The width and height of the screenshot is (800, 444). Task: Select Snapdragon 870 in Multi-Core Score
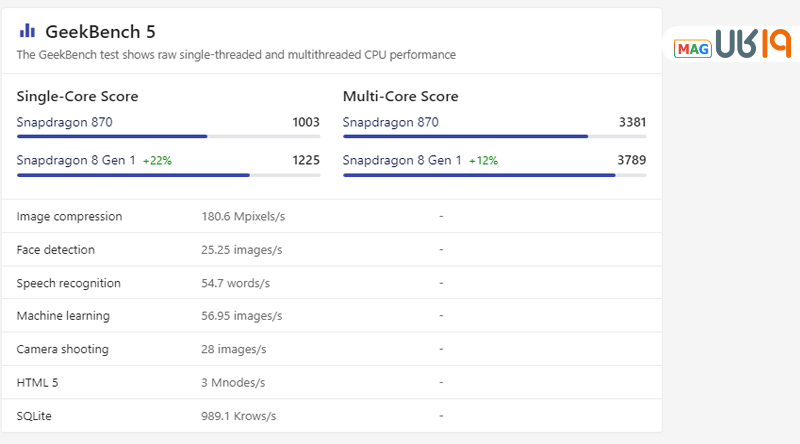click(x=391, y=122)
